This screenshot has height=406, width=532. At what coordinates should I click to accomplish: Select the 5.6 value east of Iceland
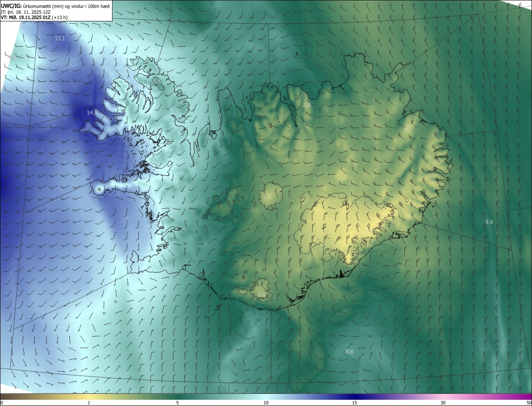pyautogui.click(x=489, y=222)
